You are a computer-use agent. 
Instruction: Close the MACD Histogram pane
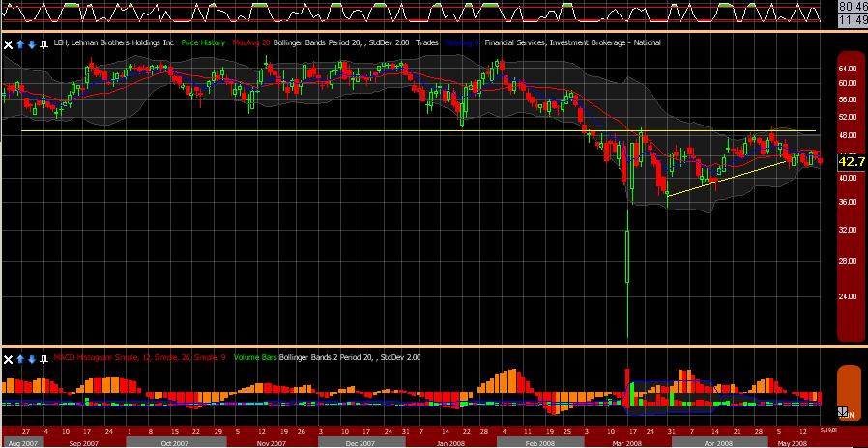(x=9, y=359)
